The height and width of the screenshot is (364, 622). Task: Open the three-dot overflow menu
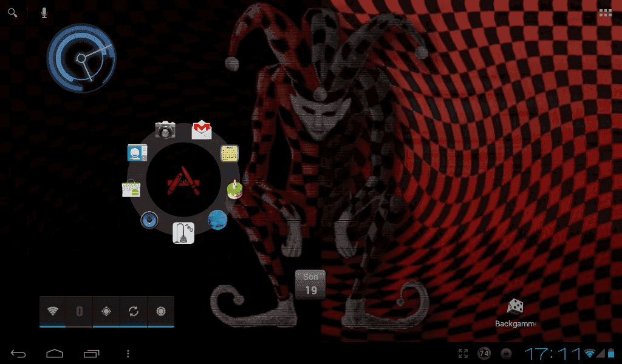tap(128, 353)
